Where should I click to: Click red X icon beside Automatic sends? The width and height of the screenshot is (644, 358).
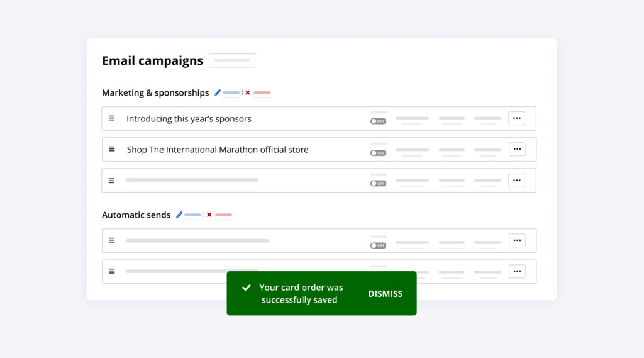click(x=209, y=215)
